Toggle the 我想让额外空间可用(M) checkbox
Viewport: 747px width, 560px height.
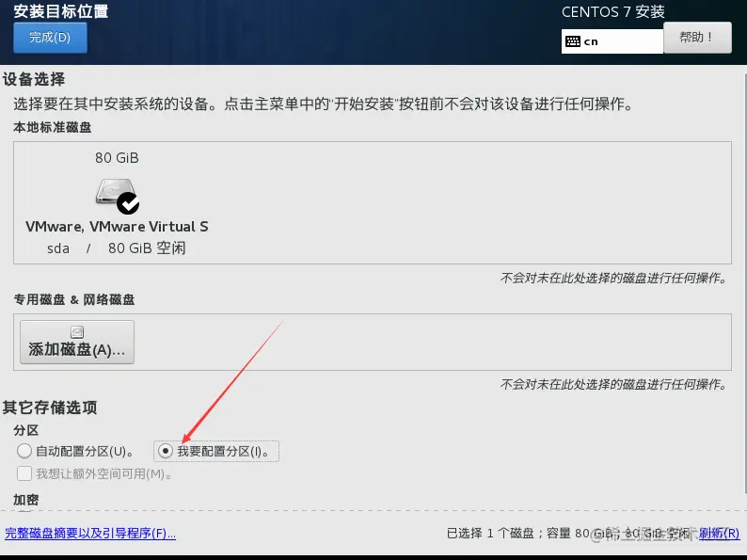(24, 473)
